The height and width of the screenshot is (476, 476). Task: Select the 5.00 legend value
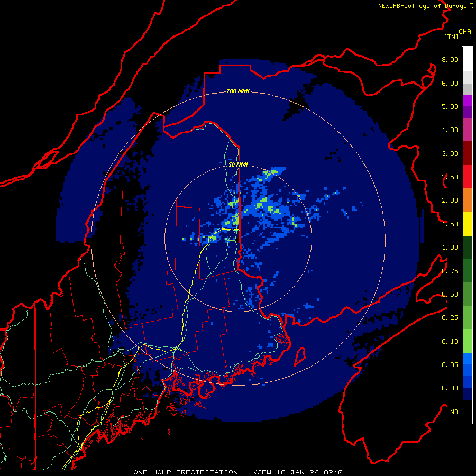[x=450, y=106]
